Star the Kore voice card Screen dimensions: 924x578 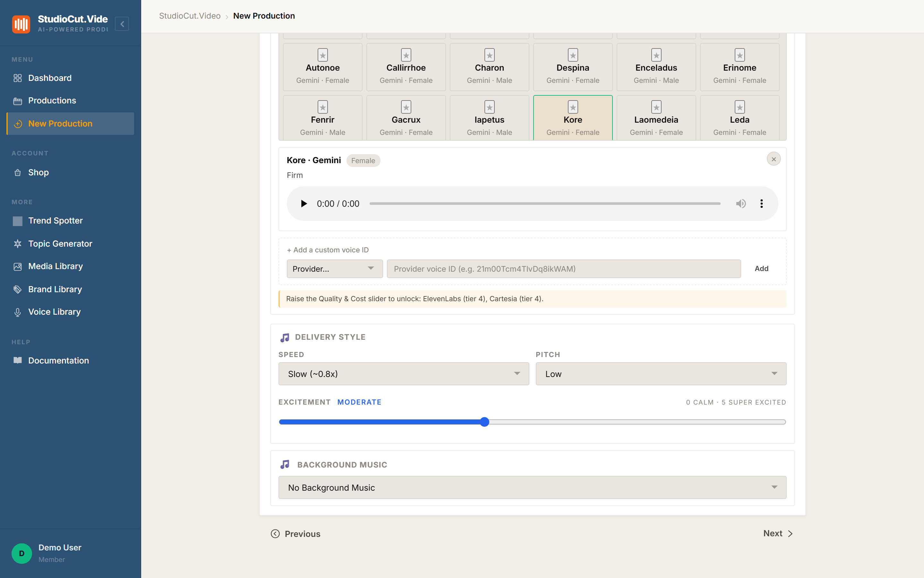(573, 107)
